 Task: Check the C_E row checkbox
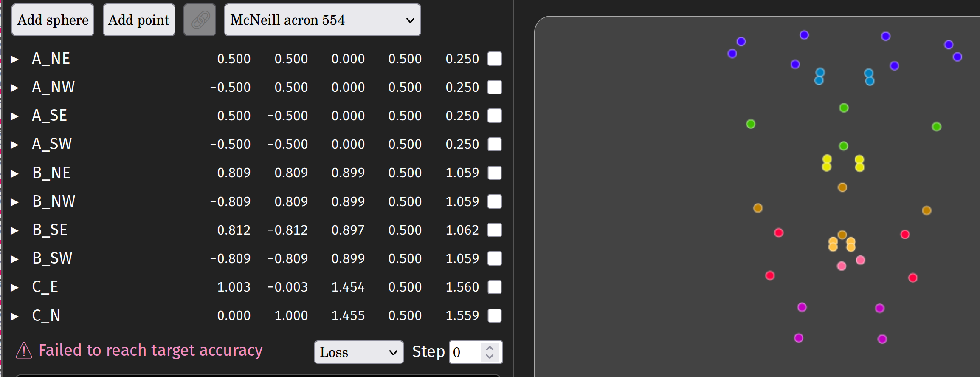pyautogui.click(x=495, y=287)
